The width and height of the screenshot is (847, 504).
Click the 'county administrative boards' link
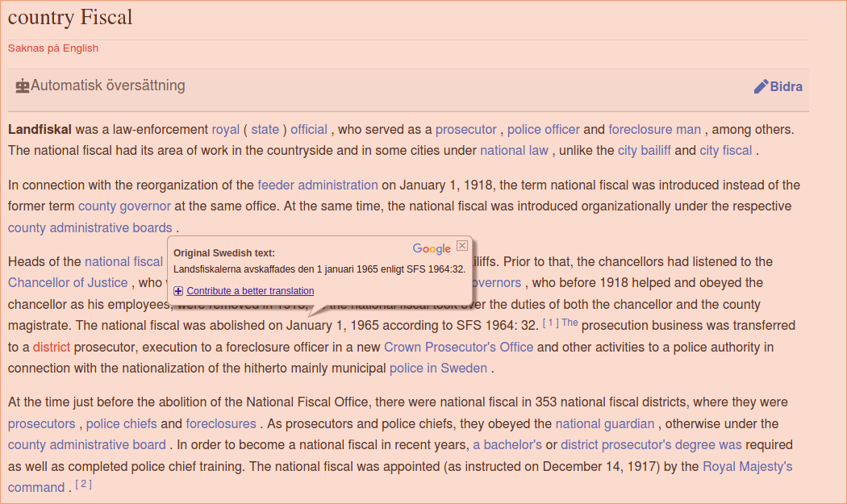click(90, 227)
